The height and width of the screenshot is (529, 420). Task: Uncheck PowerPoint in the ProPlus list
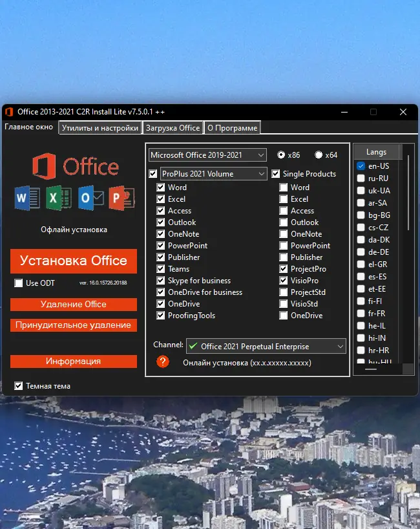coord(161,246)
